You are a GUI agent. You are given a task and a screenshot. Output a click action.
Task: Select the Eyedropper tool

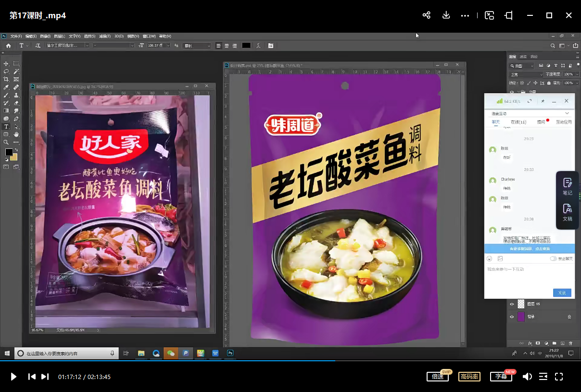point(6,87)
